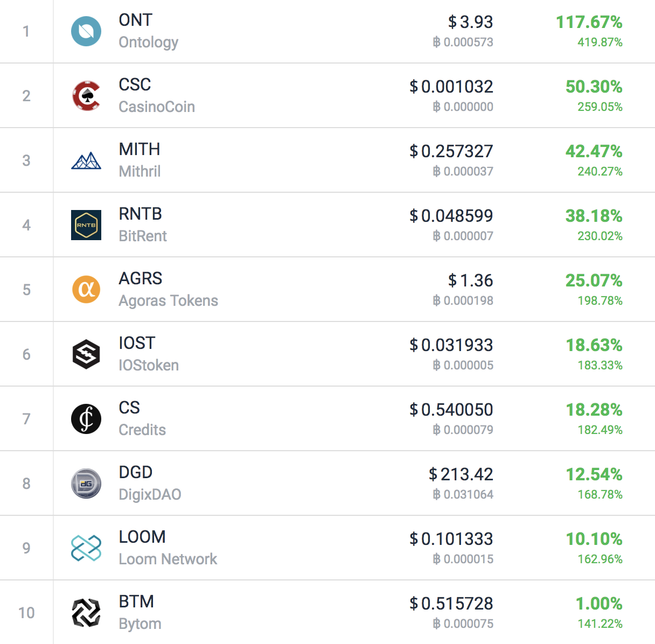Click the BitRent RNTB badge icon
This screenshot has width=655, height=644.
click(x=86, y=225)
